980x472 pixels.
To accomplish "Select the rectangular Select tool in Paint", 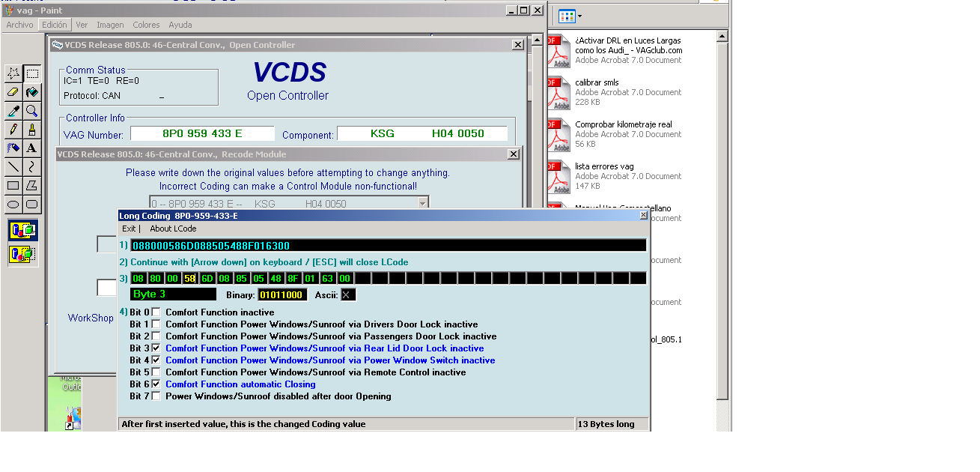I will [x=32, y=73].
